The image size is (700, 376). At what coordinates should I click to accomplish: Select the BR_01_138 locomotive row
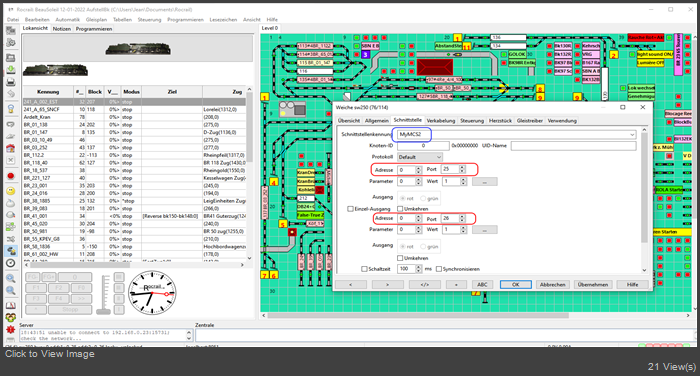click(134, 125)
